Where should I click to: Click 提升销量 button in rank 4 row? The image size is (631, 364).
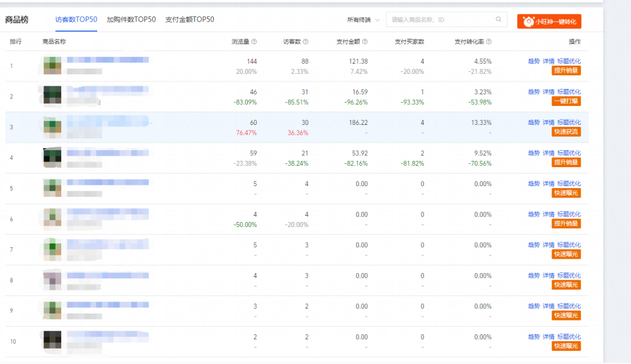(566, 162)
